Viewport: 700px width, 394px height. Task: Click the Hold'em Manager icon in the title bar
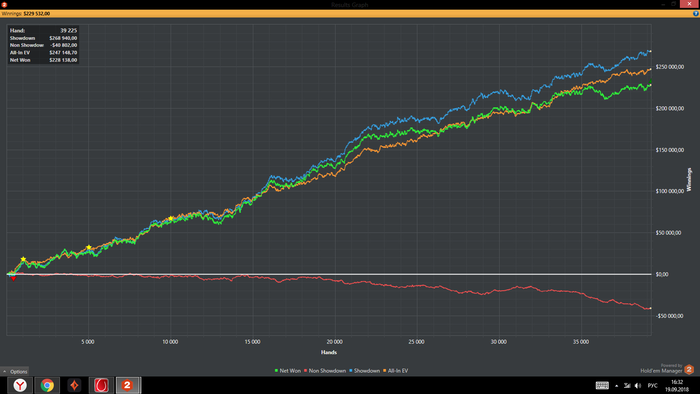(4, 4)
